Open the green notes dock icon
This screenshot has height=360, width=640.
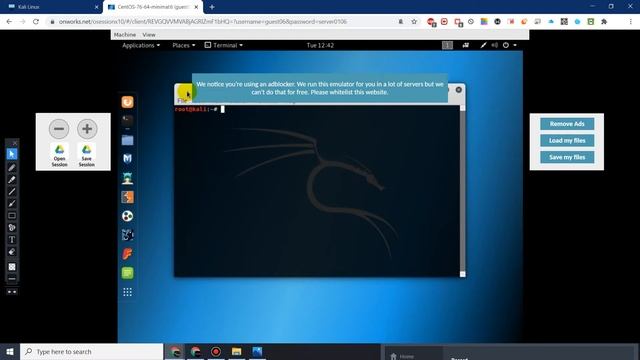(x=127, y=273)
